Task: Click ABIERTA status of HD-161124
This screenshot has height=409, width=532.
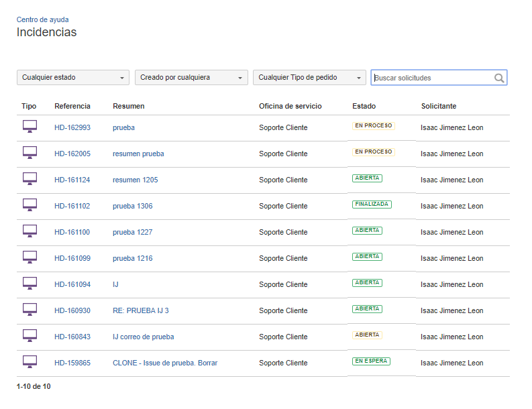Action: 367,178
